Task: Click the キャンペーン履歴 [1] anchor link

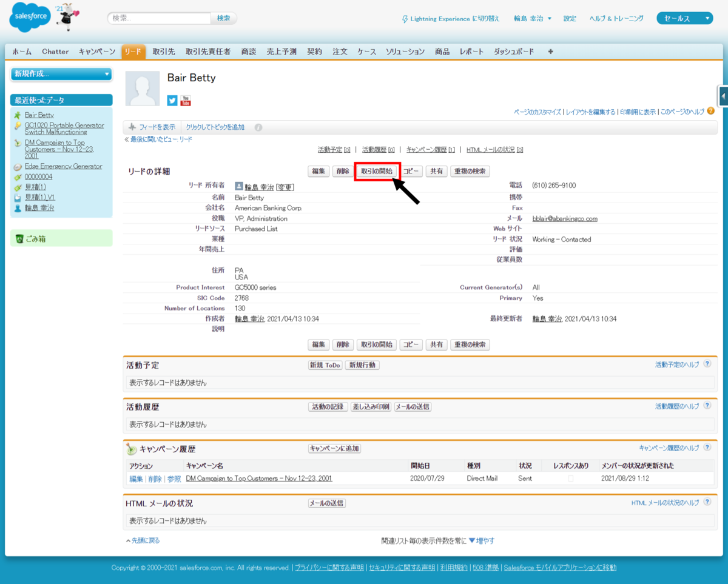Action: tap(430, 150)
